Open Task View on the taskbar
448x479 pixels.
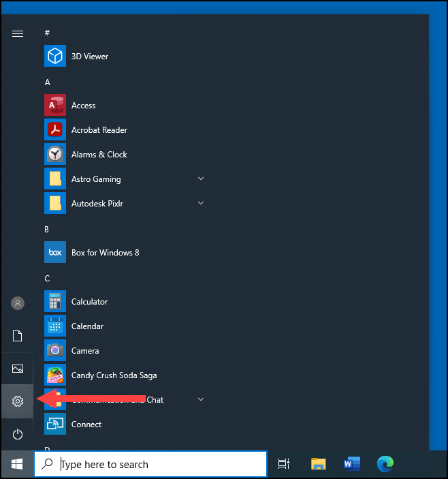[284, 464]
